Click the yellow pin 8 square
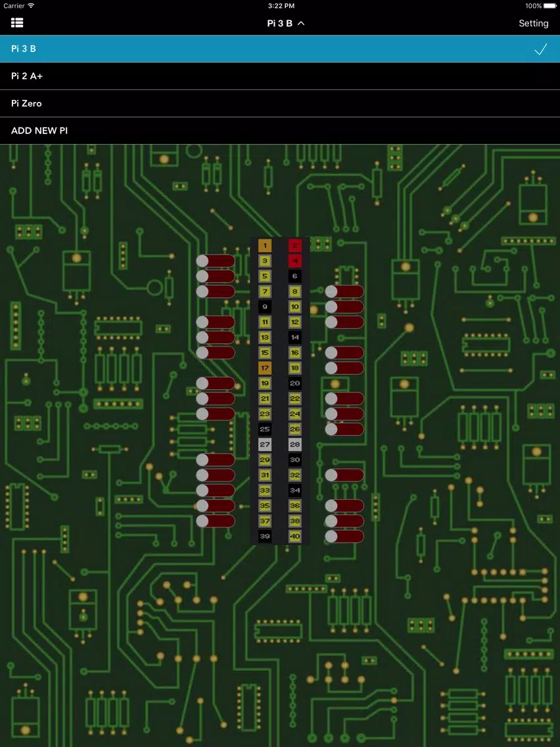 pyautogui.click(x=294, y=291)
